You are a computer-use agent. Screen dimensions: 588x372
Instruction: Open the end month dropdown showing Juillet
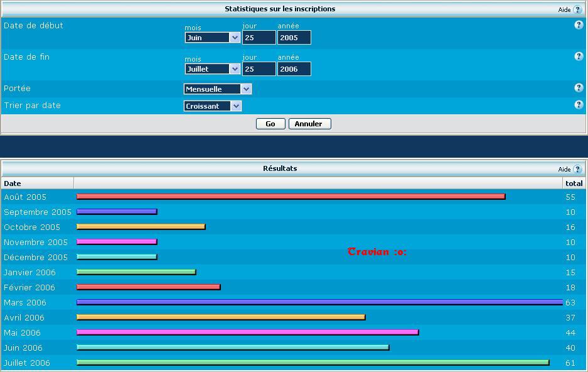point(212,69)
